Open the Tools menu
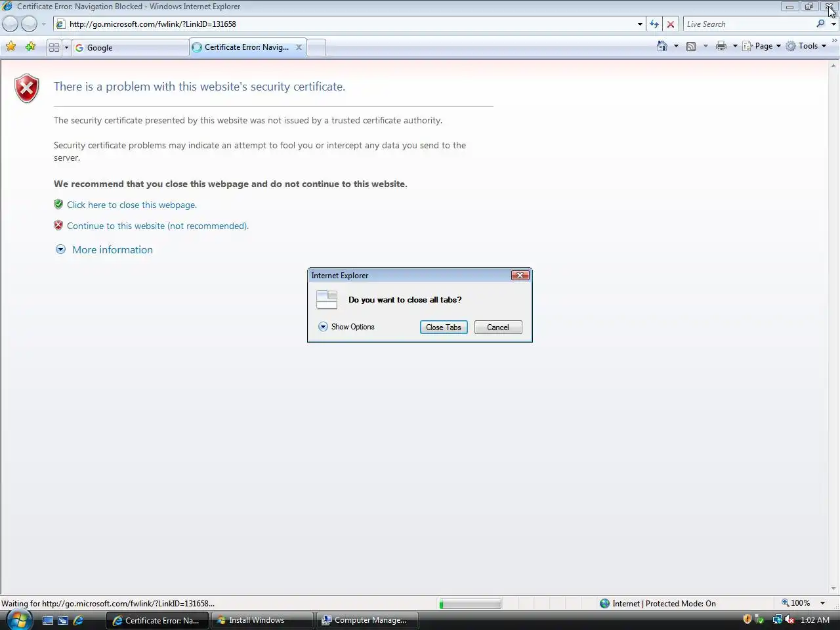Viewport: 840px width, 630px height. (807, 46)
